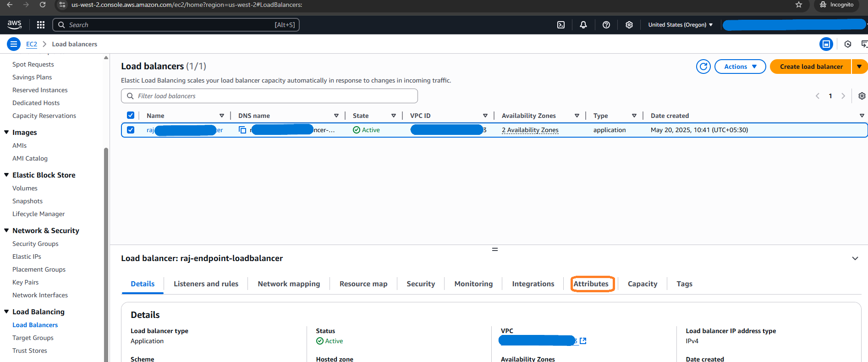Open VPC link in new tab
This screenshot has width=868, height=362.
pyautogui.click(x=583, y=341)
